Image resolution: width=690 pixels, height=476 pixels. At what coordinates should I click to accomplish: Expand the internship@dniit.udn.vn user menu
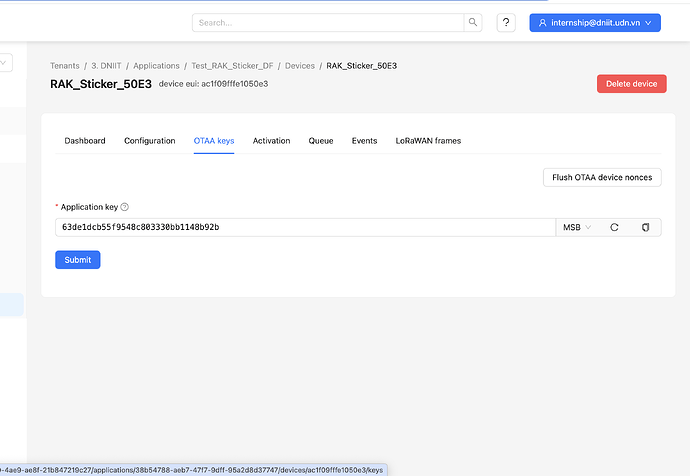coord(595,22)
